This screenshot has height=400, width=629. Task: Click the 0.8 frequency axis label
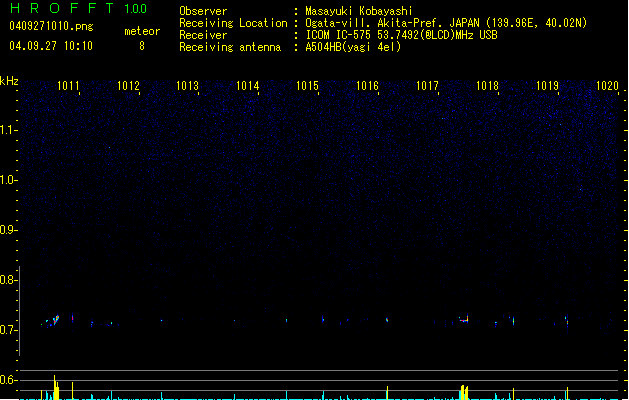[7, 280]
